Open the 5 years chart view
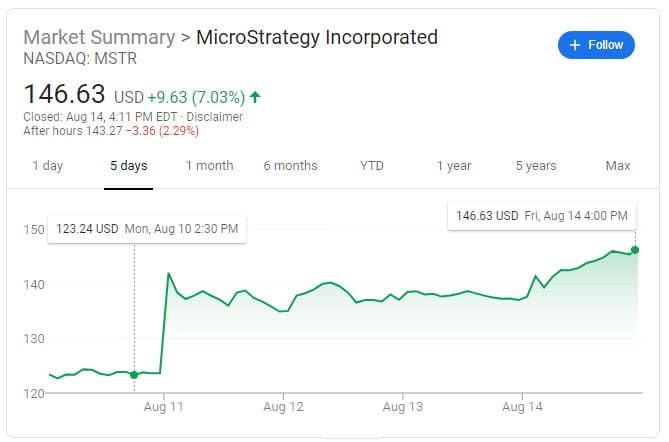This screenshot has width=669, height=442. point(536,166)
